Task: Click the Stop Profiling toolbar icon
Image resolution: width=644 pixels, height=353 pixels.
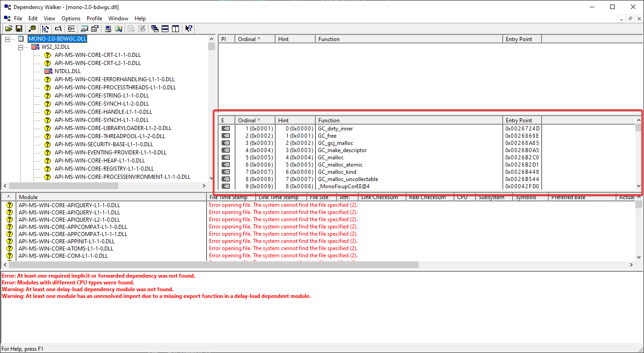Action: coord(142,28)
